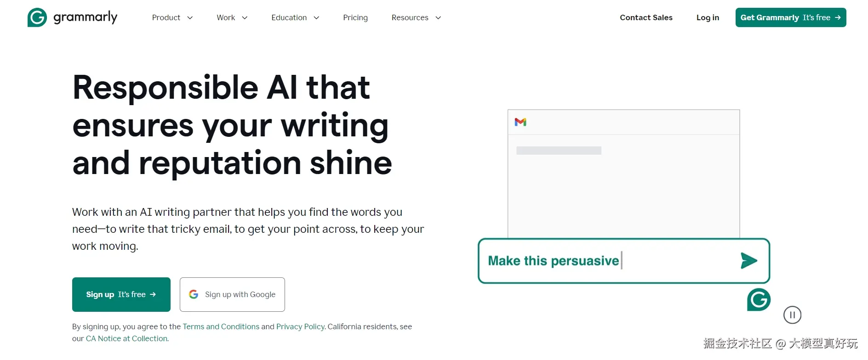This screenshot has height=360, width=868.
Task: Expand the Resources menu chevron
Action: click(x=438, y=17)
